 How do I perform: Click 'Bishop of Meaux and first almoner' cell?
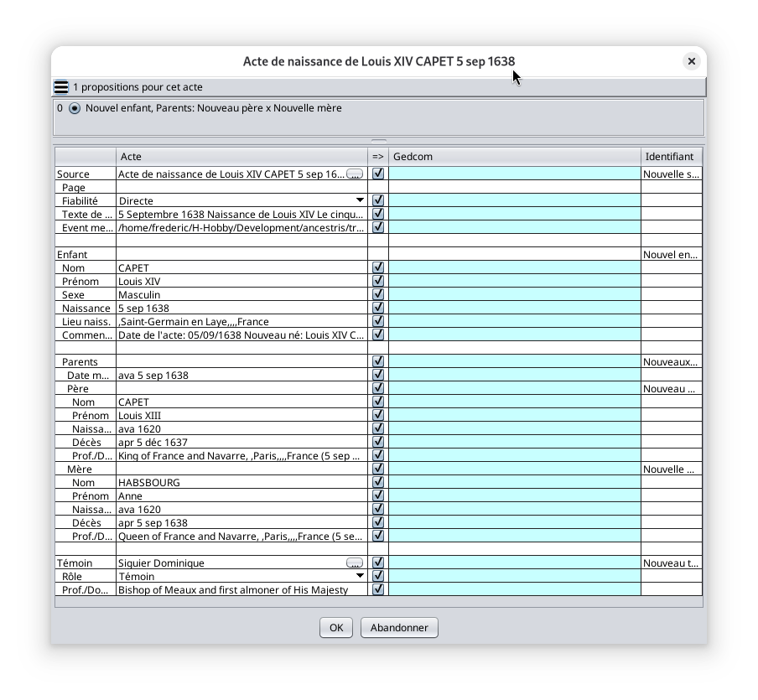(241, 590)
